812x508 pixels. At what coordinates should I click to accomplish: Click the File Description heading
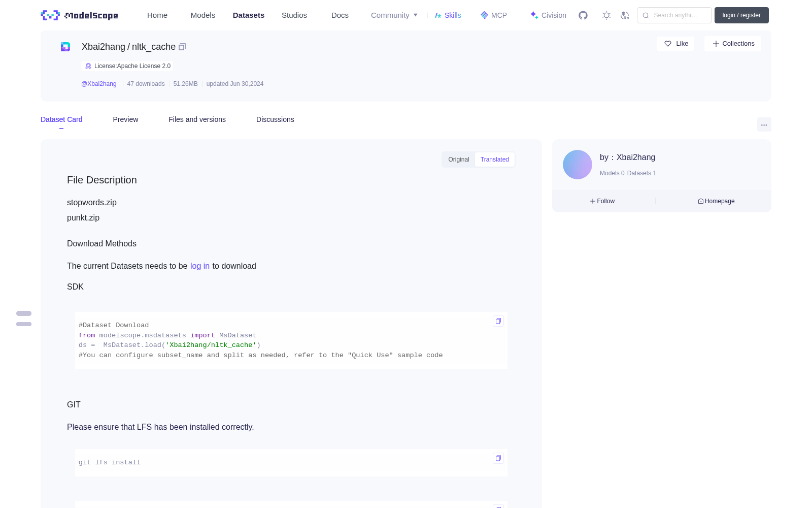click(x=102, y=180)
